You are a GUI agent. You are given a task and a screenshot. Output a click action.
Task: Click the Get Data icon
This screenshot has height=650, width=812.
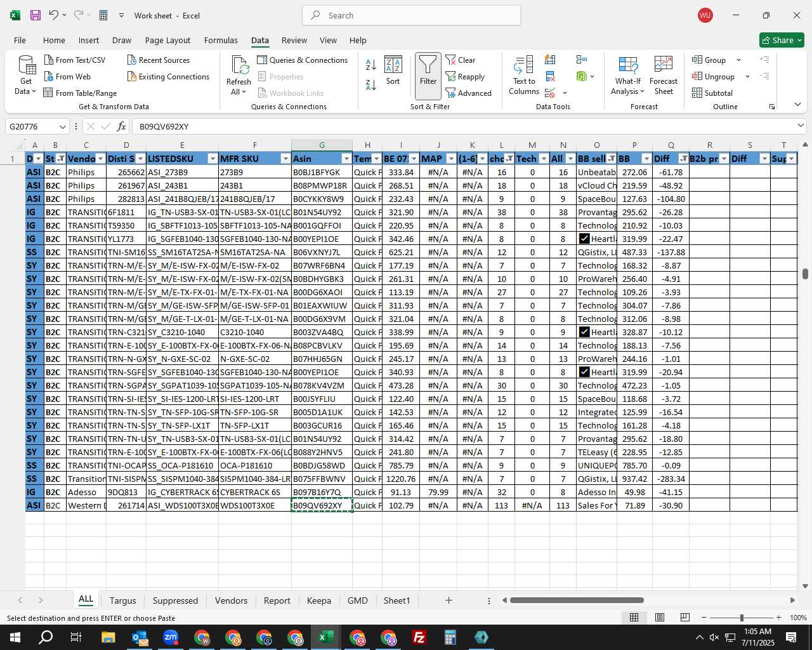26,75
